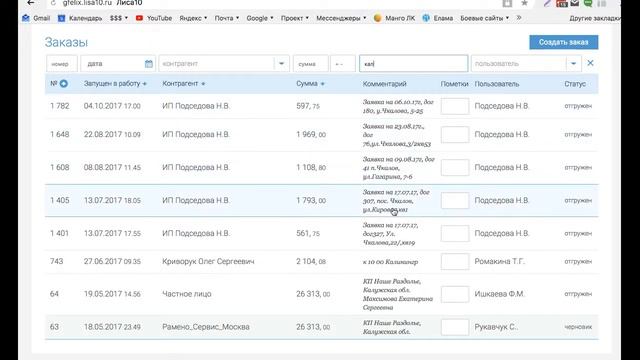Expand the контрагент filter dropdown arrow
This screenshot has width=640, height=360.
point(281,64)
